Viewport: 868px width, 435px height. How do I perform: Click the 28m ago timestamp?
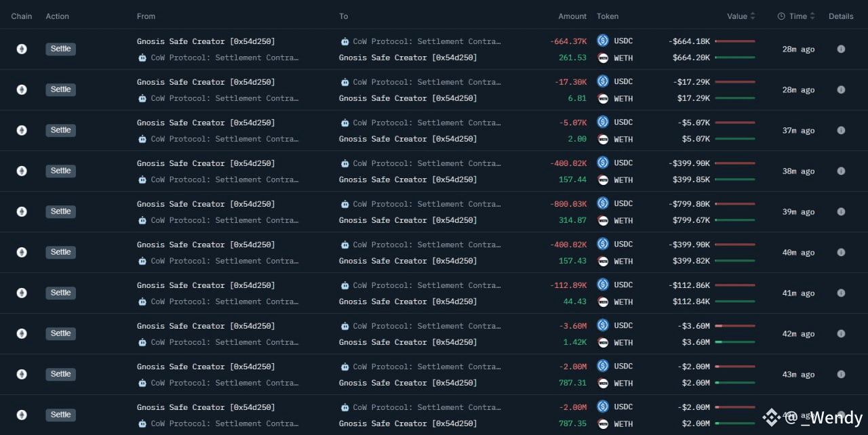click(x=798, y=49)
